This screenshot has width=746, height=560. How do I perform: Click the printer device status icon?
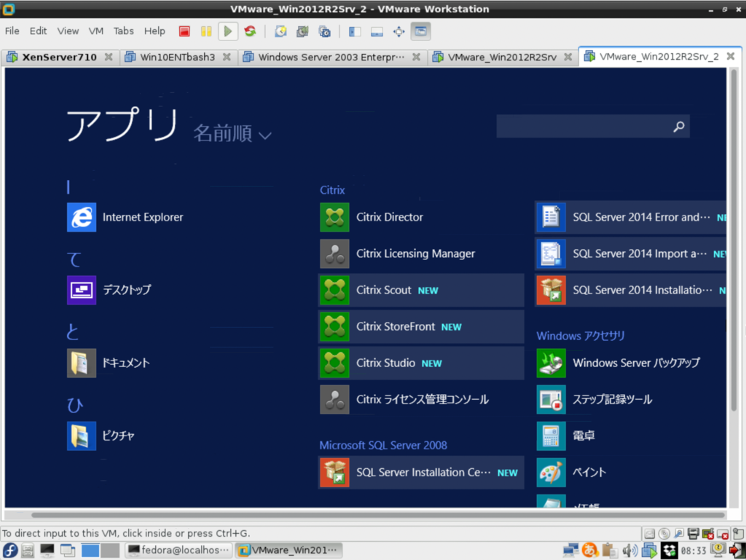[x=694, y=534]
